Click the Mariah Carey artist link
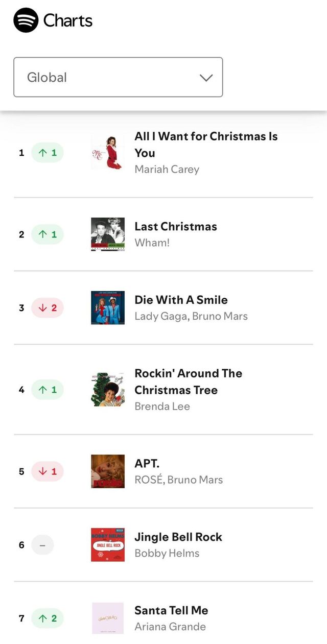The height and width of the screenshot is (644, 327). (x=167, y=169)
